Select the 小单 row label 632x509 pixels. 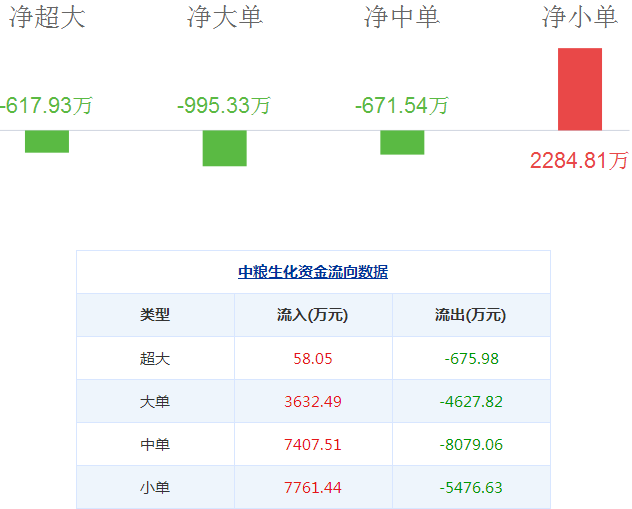pos(155,488)
